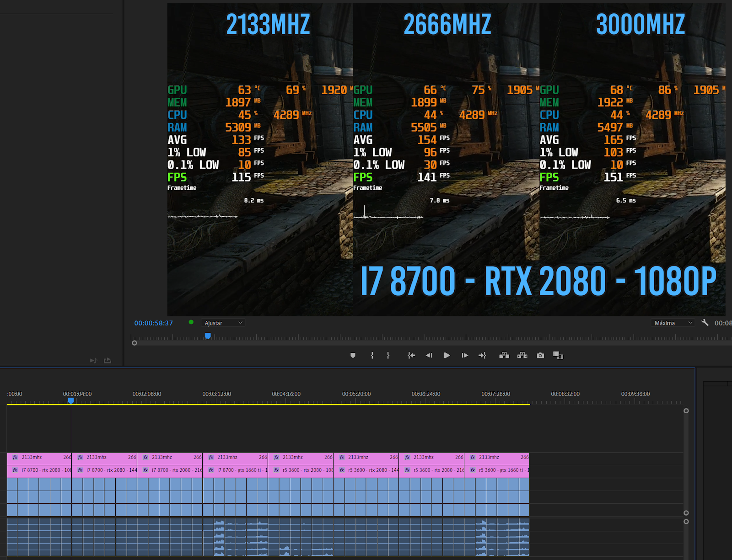732x560 pixels.
Task: Click the fx badge on first 2133mhz clip
Action: pyautogui.click(x=15, y=457)
